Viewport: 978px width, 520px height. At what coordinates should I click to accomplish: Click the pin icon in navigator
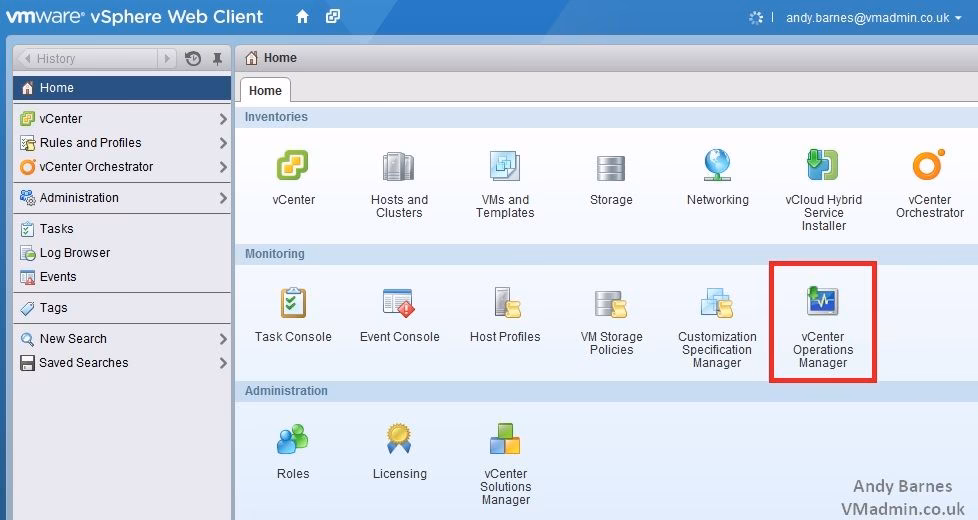pos(217,59)
